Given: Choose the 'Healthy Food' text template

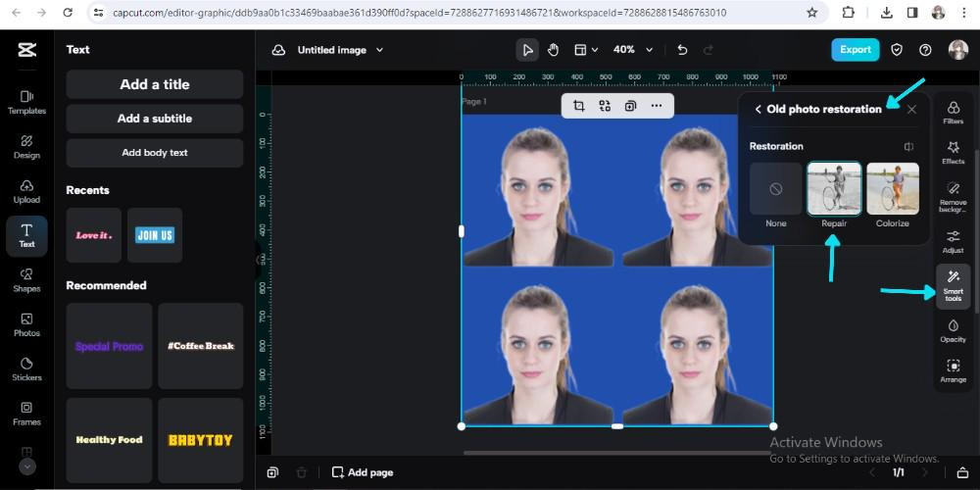Looking at the screenshot, I should pos(110,440).
